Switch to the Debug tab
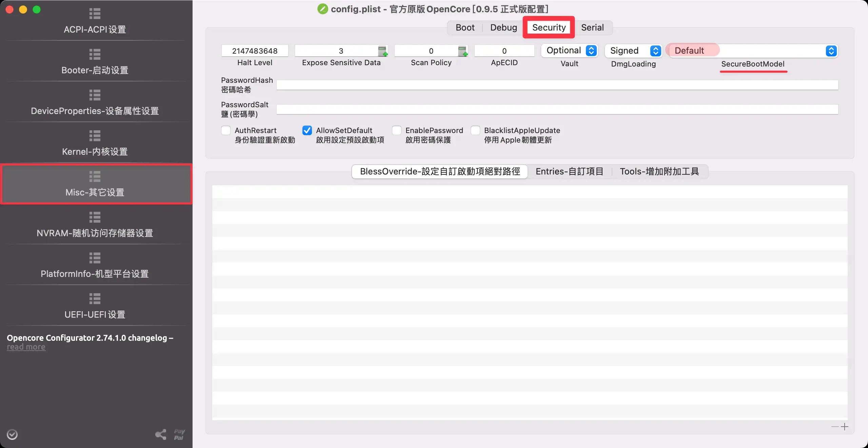The image size is (868, 448). click(504, 27)
